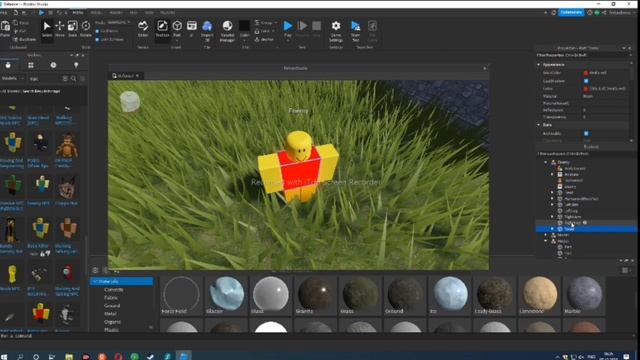Select the Granite material thumbnail
The height and width of the screenshot is (360, 640).
pos(316,295)
